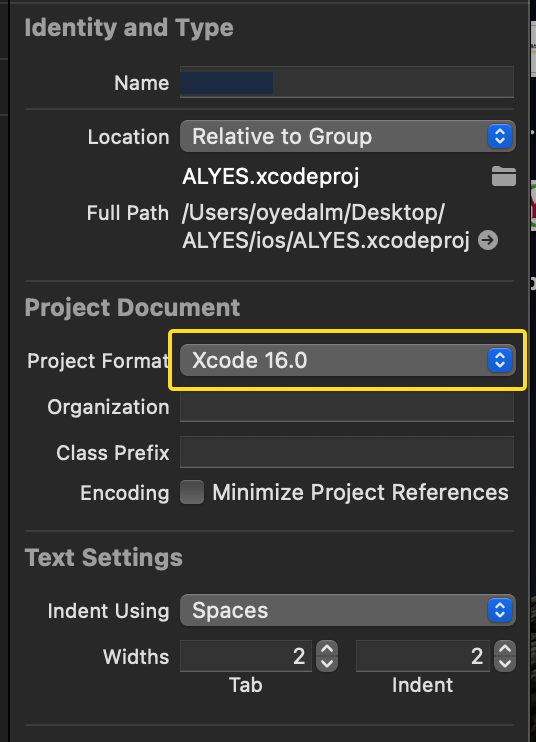Image resolution: width=536 pixels, height=742 pixels.
Task: Click the blue chevron arrows of the Indent Using popup
Action: coord(500,610)
